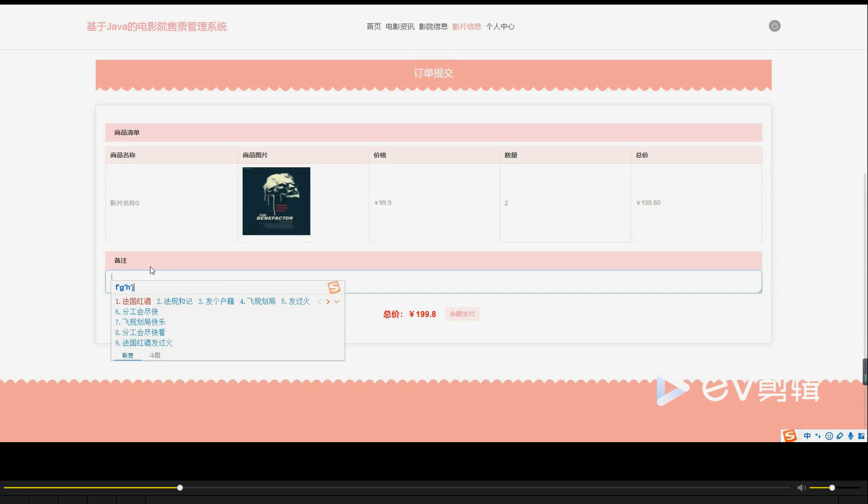The height and width of the screenshot is (504, 868).
Task: Click the 商品清单 section header
Action: pyautogui.click(x=433, y=132)
